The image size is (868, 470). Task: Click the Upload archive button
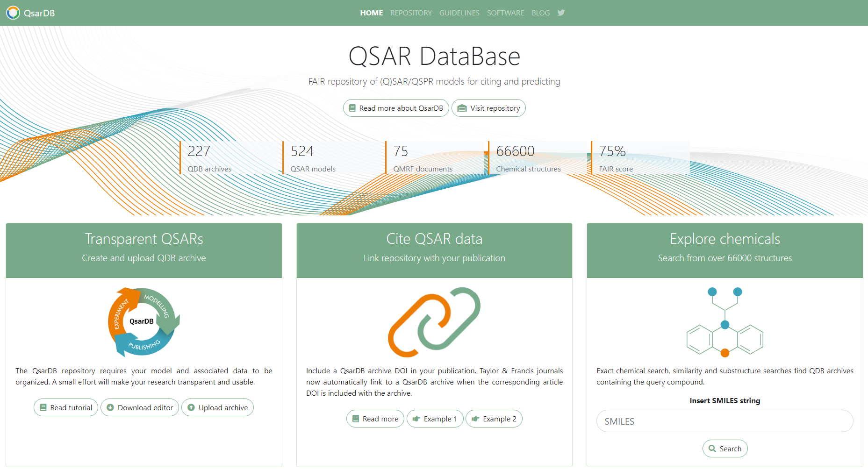coord(217,407)
